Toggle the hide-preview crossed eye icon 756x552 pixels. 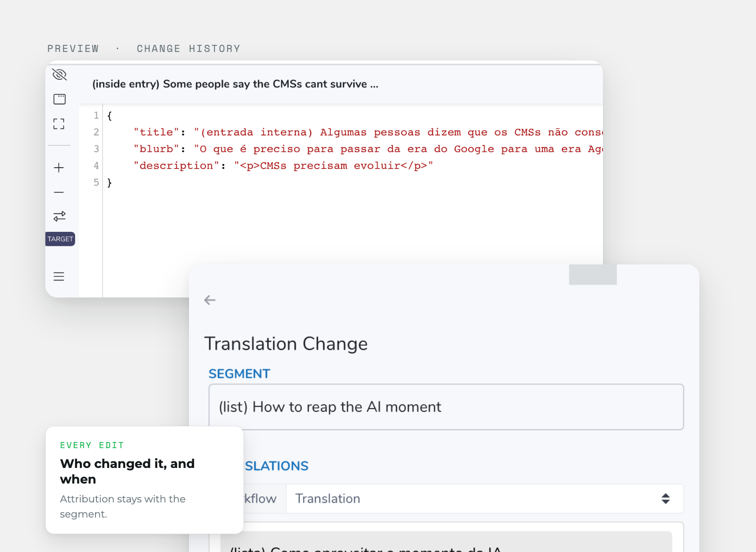click(60, 75)
